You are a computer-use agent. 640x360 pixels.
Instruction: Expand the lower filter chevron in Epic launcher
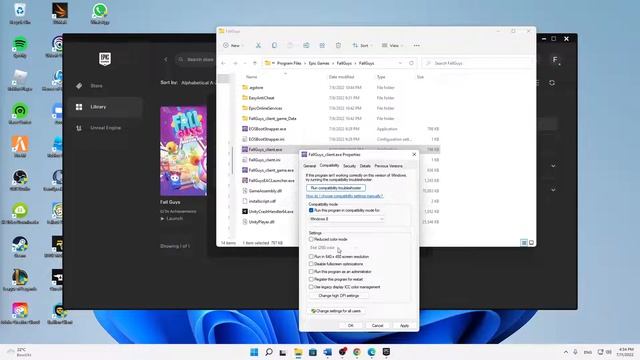553,190
